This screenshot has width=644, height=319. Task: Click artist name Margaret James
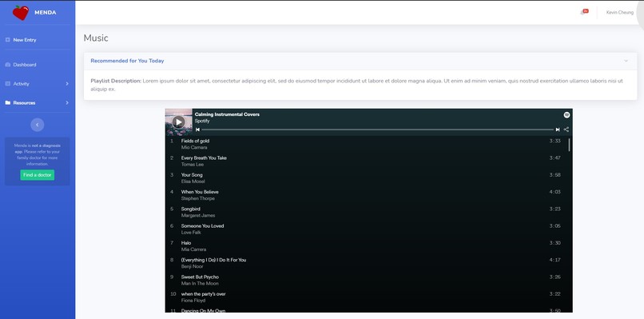tap(198, 215)
